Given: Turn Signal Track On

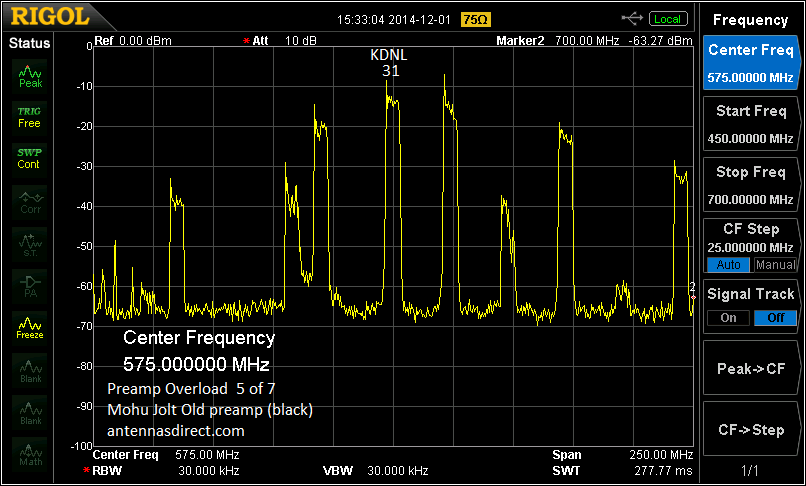Looking at the screenshot, I should (728, 318).
